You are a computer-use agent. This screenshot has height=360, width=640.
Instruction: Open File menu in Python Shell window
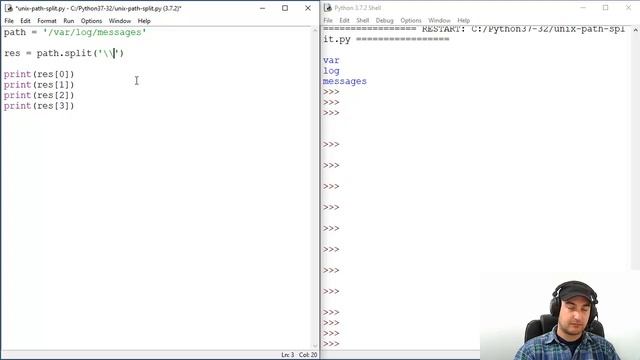[x=328, y=20]
